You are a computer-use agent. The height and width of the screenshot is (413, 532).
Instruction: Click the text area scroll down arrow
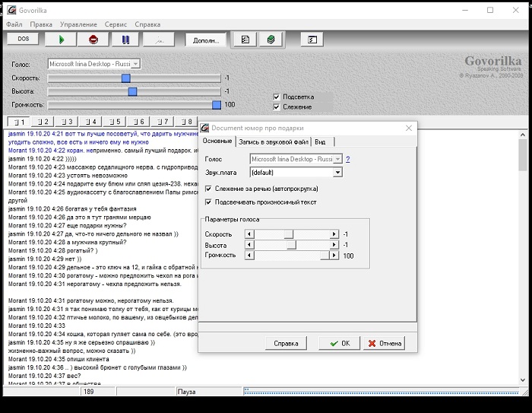[x=523, y=380]
